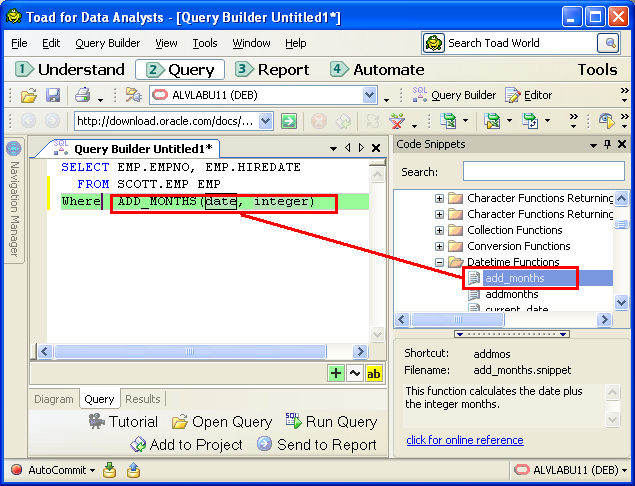Go to the Understand workflow step

[70, 70]
